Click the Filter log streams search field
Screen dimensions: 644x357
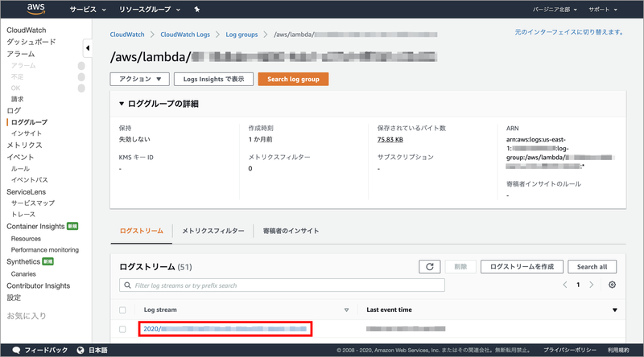[283, 285]
